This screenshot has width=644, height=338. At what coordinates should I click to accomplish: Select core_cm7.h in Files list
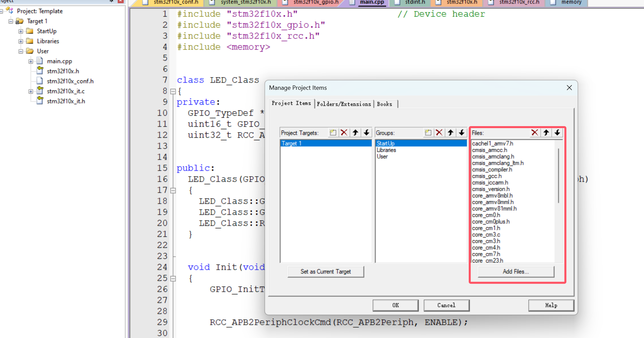click(486, 254)
